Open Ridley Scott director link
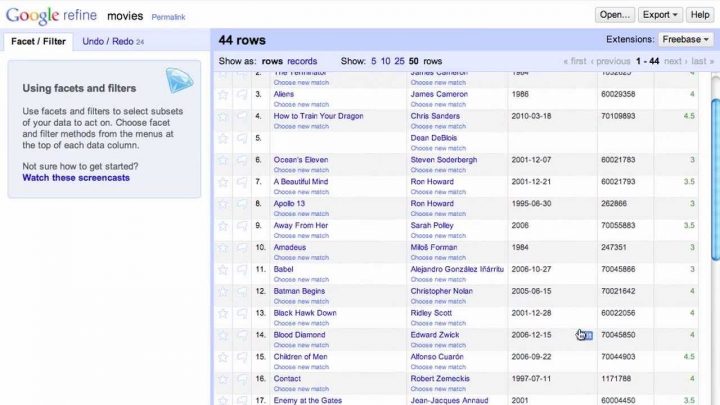 coord(431,313)
